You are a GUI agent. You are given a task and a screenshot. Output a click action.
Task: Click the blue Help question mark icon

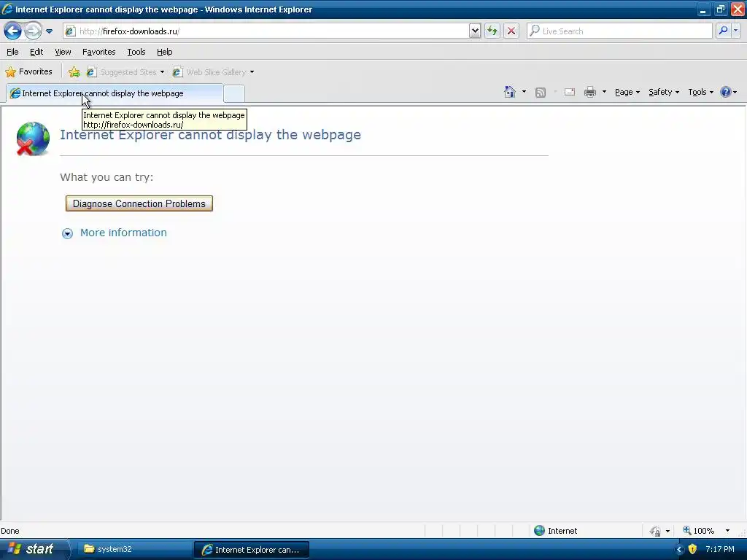[x=726, y=92]
